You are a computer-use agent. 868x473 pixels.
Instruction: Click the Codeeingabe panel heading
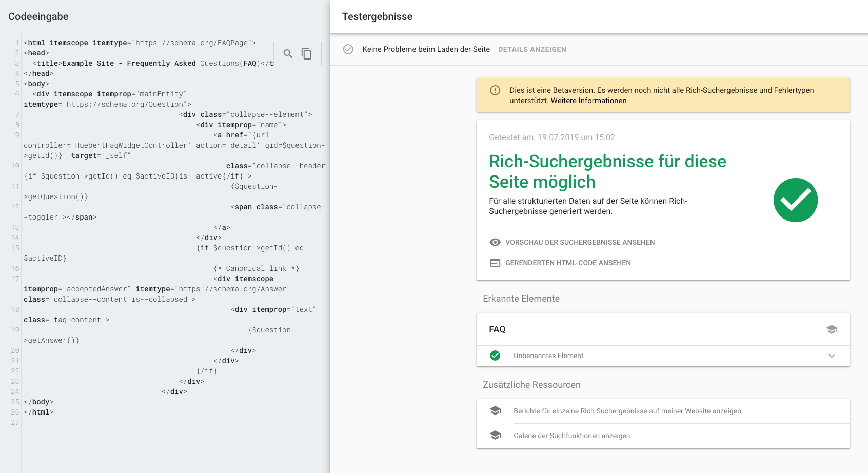[x=38, y=16]
